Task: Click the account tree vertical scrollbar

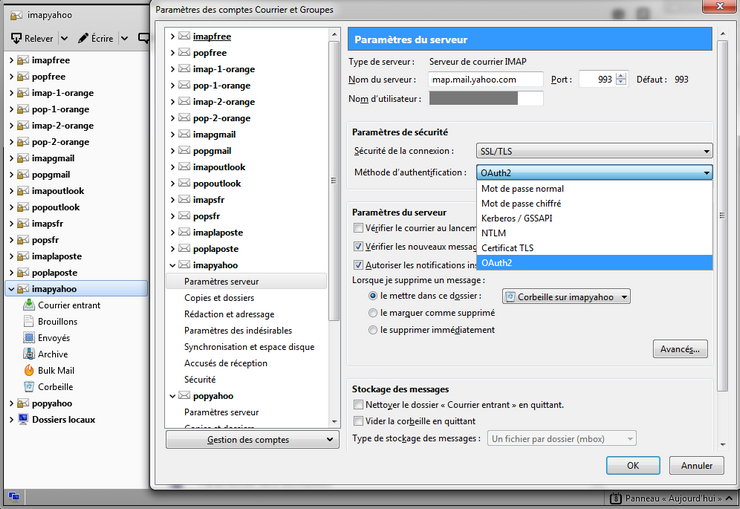Action: (334, 181)
